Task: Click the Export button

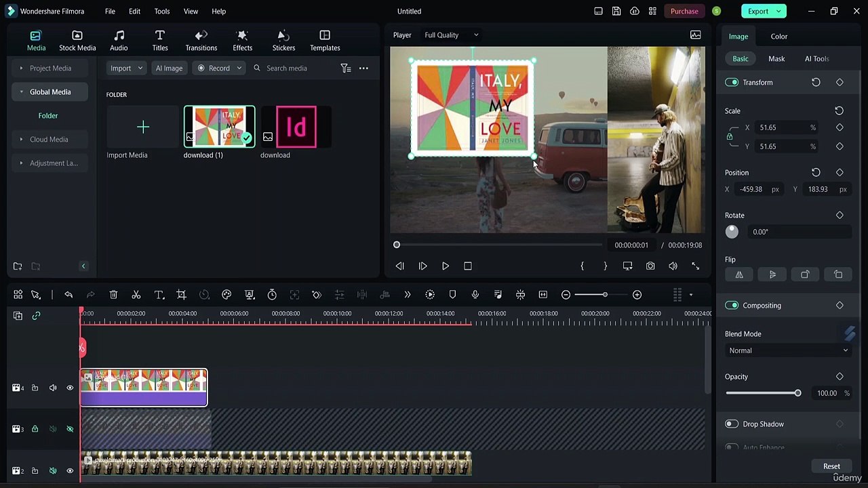Action: tap(764, 12)
